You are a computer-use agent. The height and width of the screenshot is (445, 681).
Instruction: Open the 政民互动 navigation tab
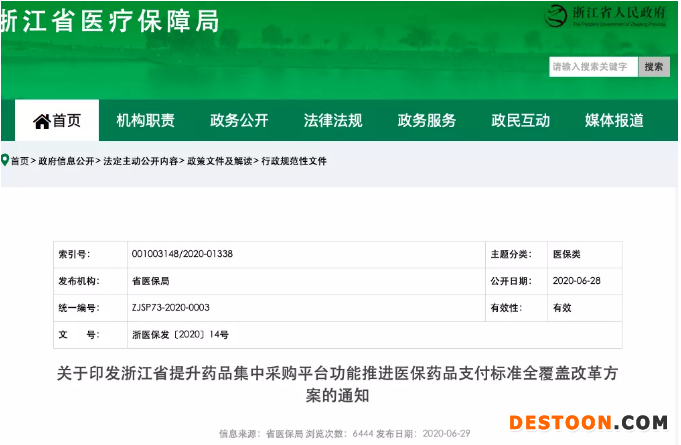520,121
